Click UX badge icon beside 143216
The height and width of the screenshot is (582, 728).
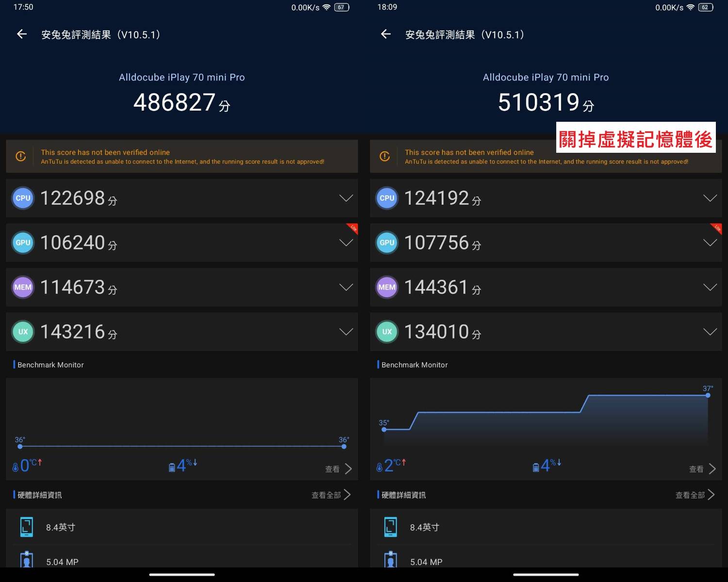tap(23, 332)
